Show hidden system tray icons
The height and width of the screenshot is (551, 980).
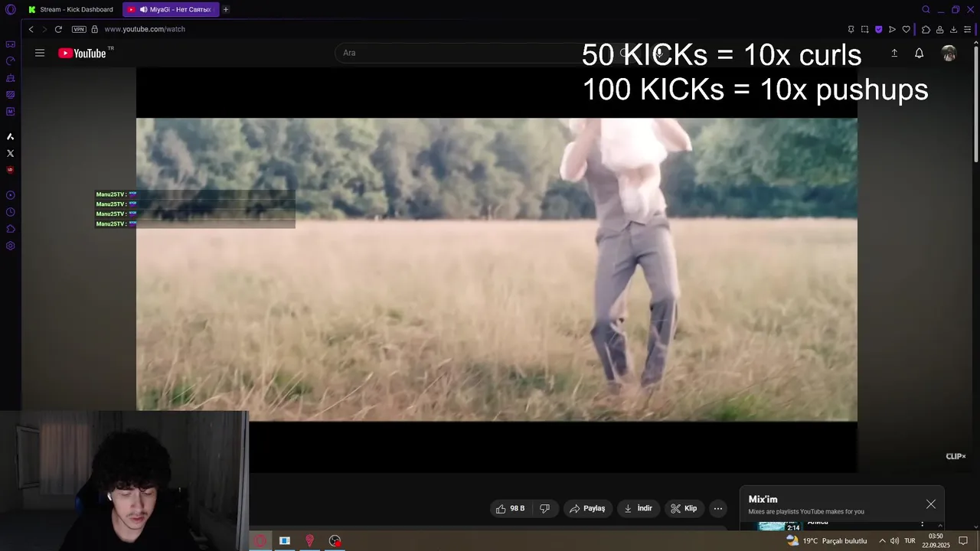coord(882,540)
